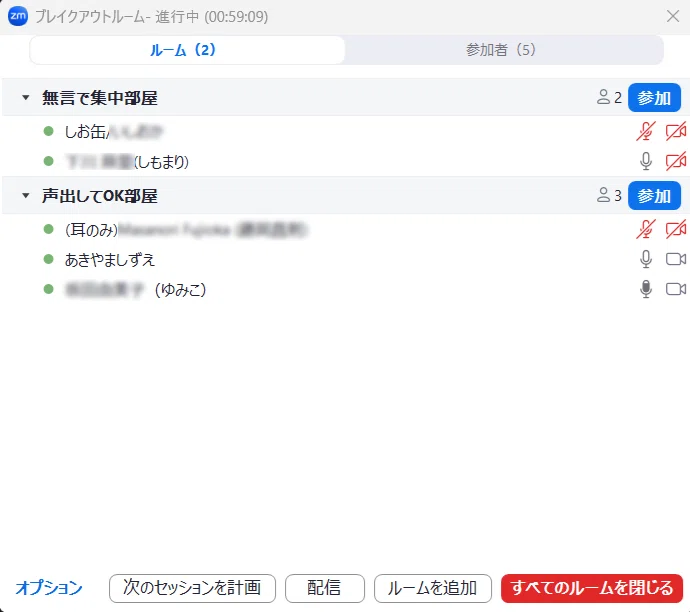The width and height of the screenshot is (690, 612).
Task: Click the active microphone icon for ゆみこ
Action: pos(646,289)
